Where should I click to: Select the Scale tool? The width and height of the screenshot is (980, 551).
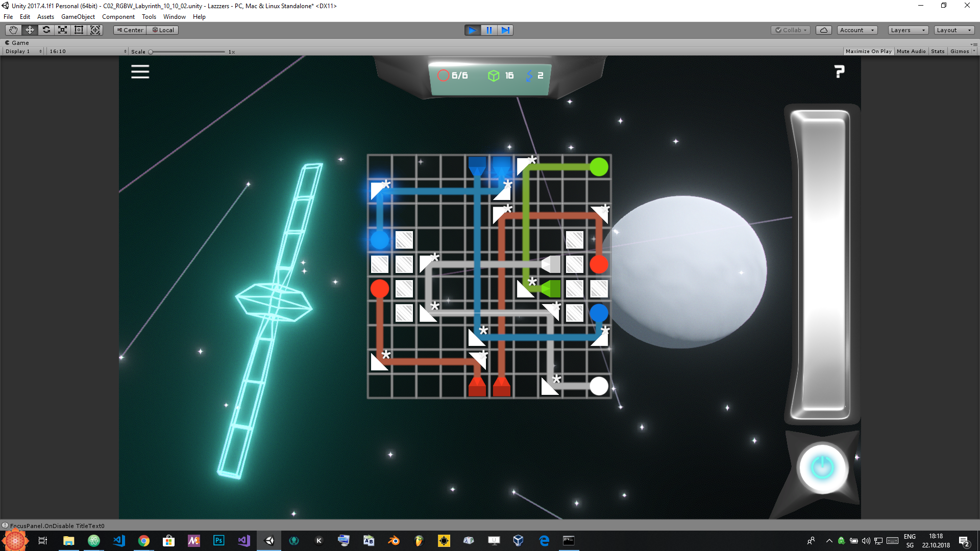(x=62, y=30)
